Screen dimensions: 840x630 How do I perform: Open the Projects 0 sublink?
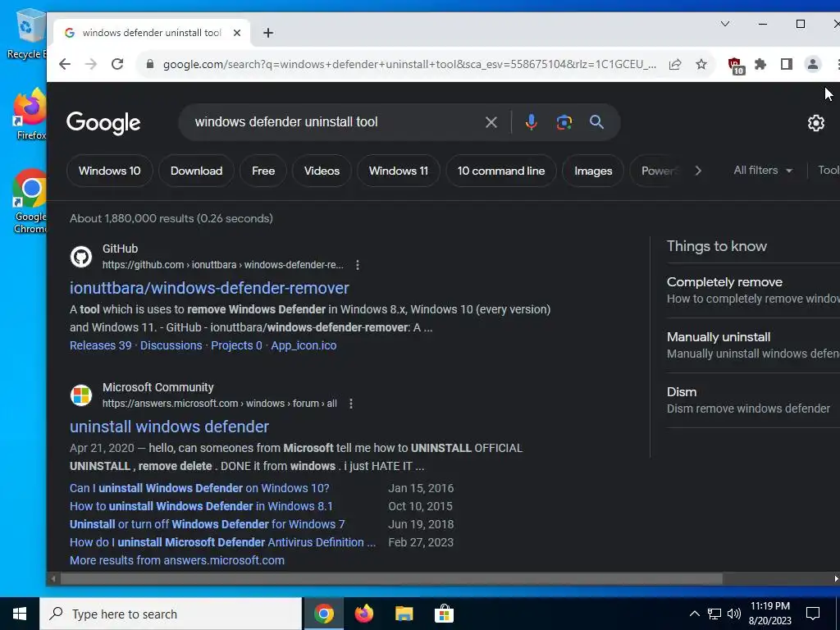237,345
